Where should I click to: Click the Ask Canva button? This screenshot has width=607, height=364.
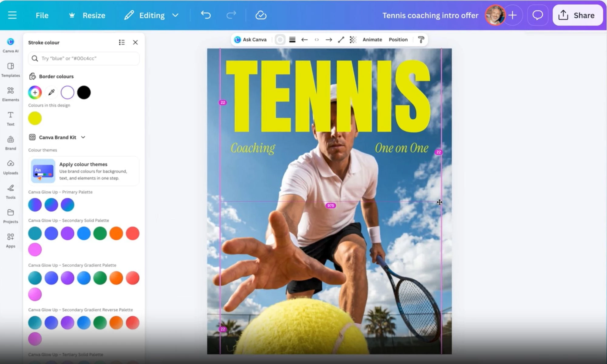(250, 39)
